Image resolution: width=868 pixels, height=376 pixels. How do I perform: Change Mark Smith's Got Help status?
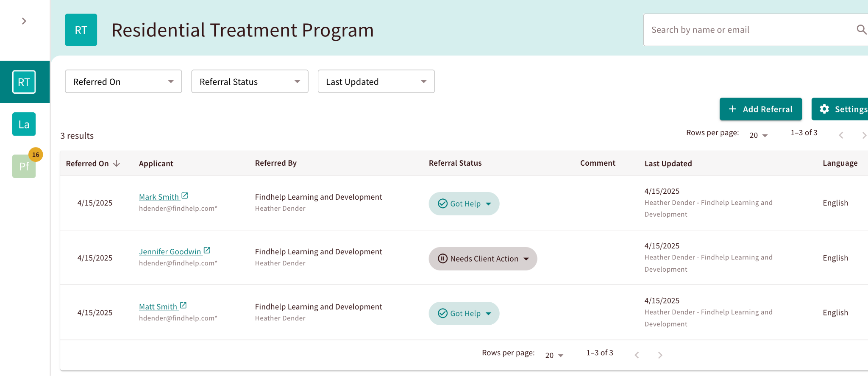[464, 204]
